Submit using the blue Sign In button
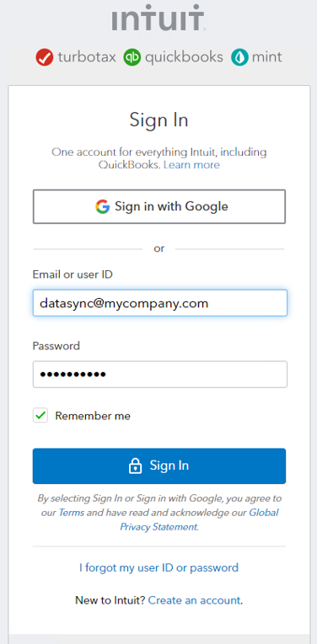317x644 pixels. (159, 466)
